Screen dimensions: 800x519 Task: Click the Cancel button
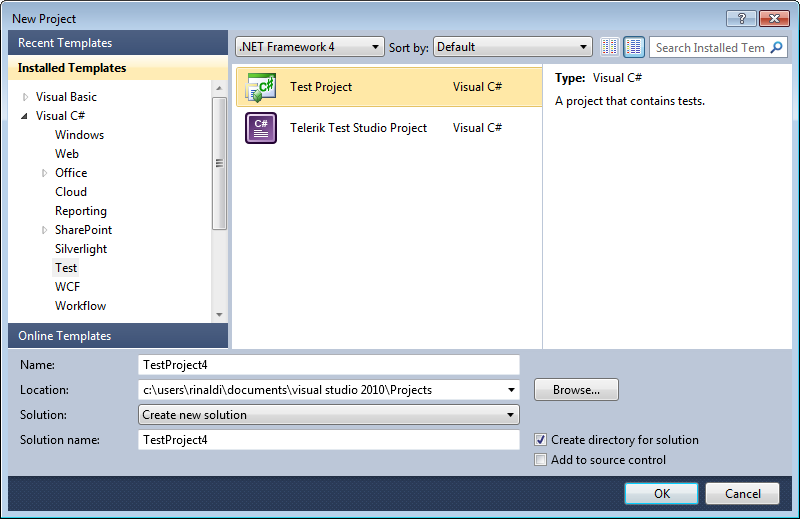[x=742, y=493]
